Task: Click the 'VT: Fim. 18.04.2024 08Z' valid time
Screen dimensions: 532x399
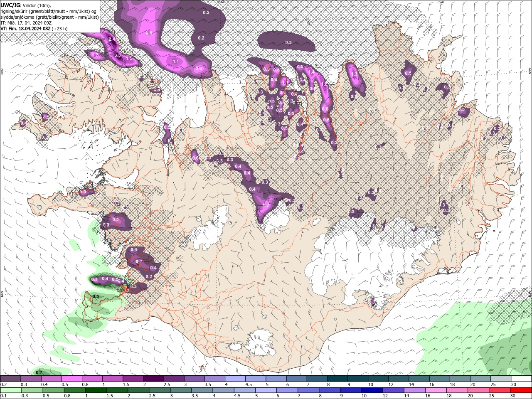Action: pos(26,29)
